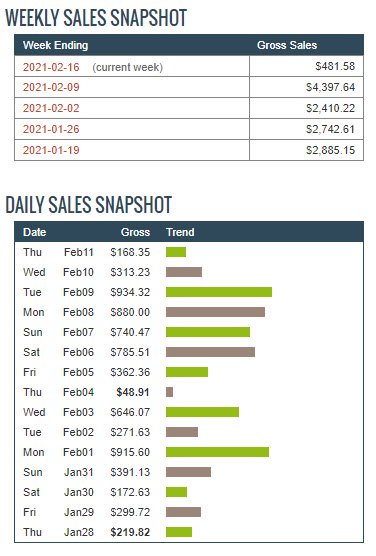Click the Trend column header
Image resolution: width=376 pixels, height=556 pixels.
180,232
